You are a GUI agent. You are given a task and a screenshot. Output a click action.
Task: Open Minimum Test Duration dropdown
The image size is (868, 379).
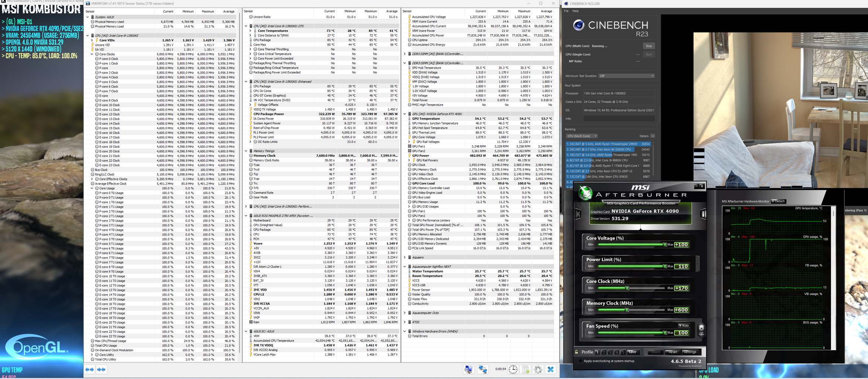click(626, 76)
